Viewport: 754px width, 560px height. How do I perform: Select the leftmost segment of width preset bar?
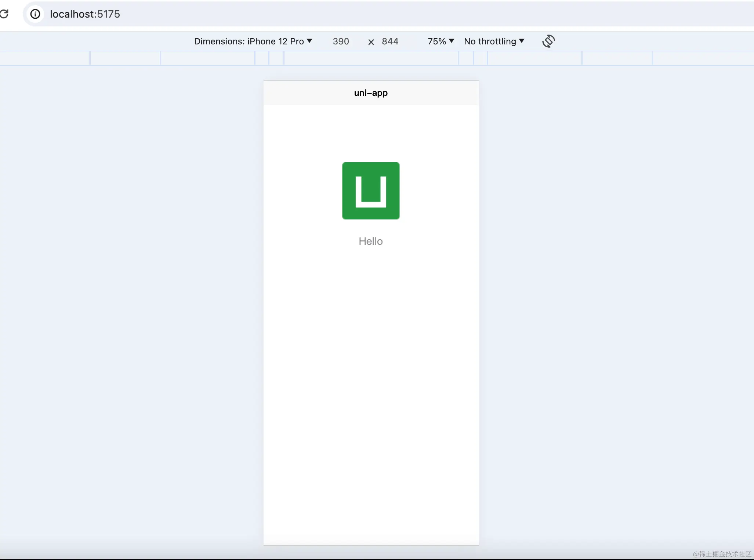(44, 58)
